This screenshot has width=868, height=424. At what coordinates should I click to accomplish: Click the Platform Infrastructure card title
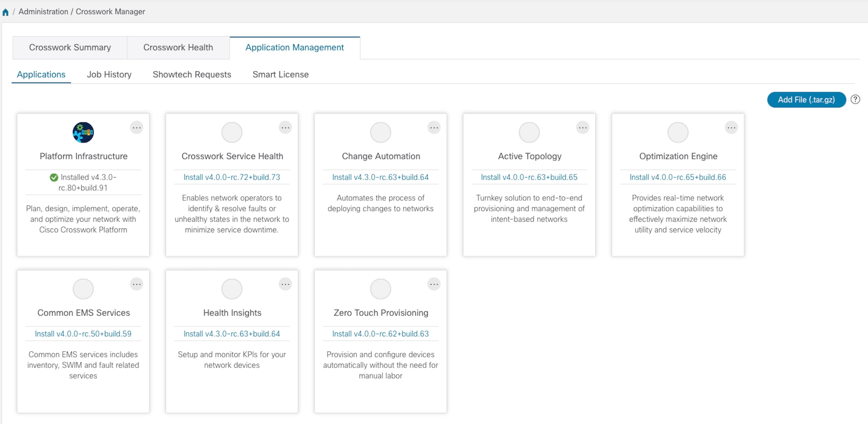click(84, 156)
